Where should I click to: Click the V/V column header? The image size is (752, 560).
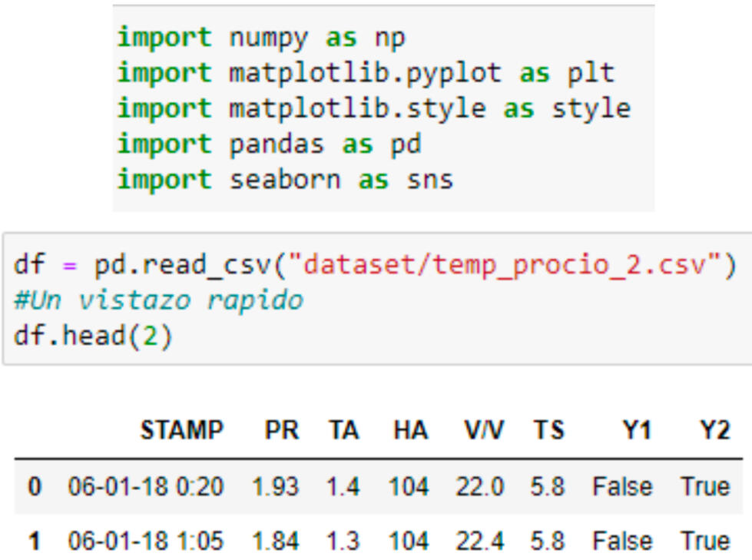click(484, 431)
